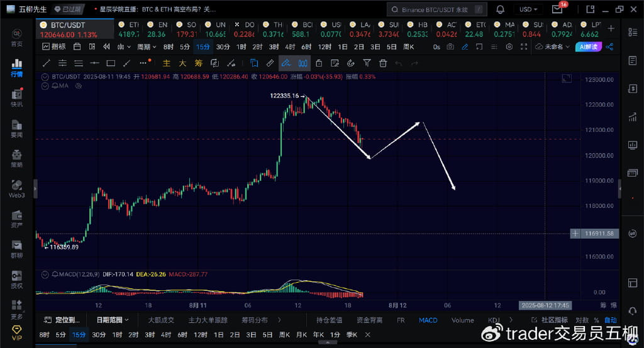Viewport: 644px width, 348px height.
Task: Select the 大额成交 tab
Action: pyautogui.click(x=161, y=320)
